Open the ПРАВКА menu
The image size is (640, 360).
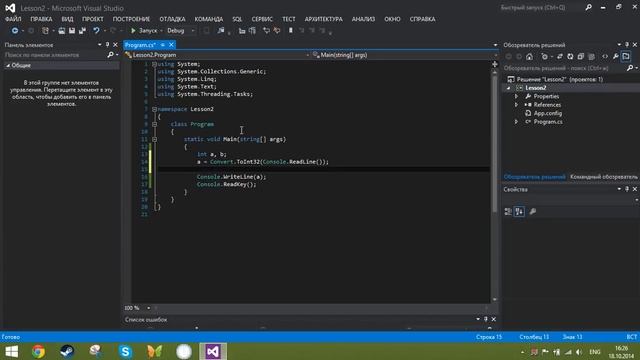[41, 19]
